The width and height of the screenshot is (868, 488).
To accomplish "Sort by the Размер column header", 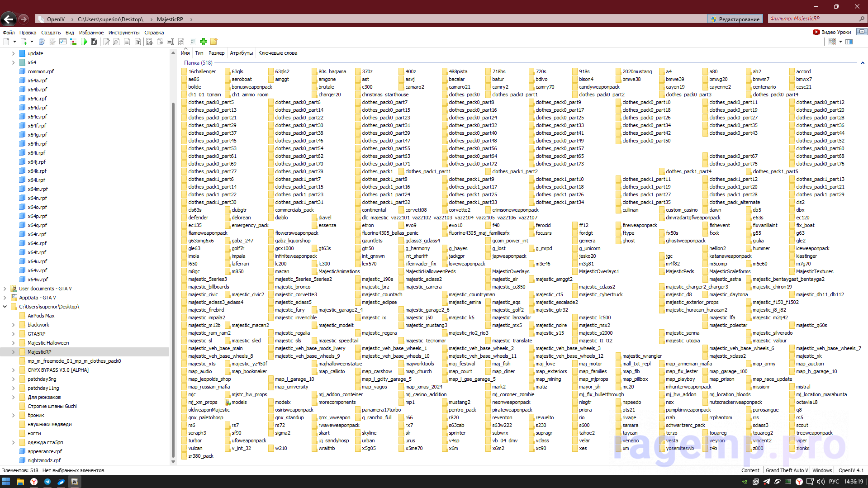I will pyautogui.click(x=216, y=53).
